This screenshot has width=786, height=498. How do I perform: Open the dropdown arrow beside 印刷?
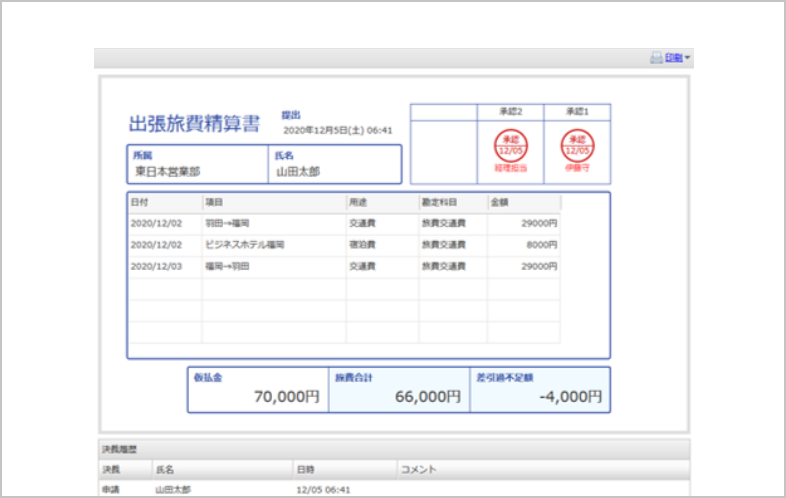pyautogui.click(x=688, y=58)
